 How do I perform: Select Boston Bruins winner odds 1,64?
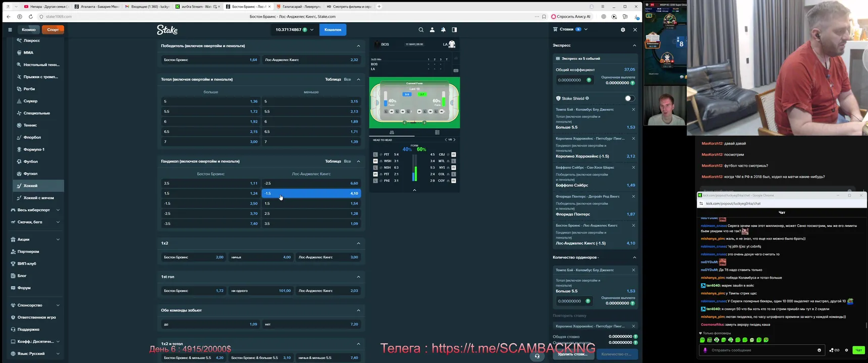pos(210,59)
